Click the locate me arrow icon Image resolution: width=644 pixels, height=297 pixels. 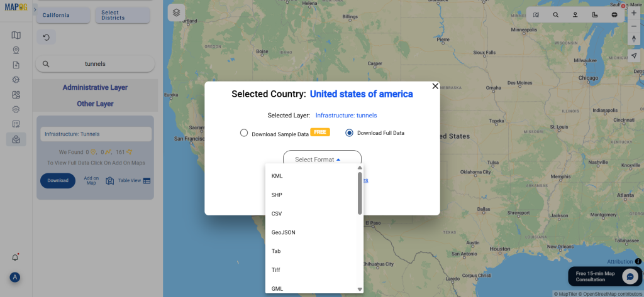pos(634,55)
